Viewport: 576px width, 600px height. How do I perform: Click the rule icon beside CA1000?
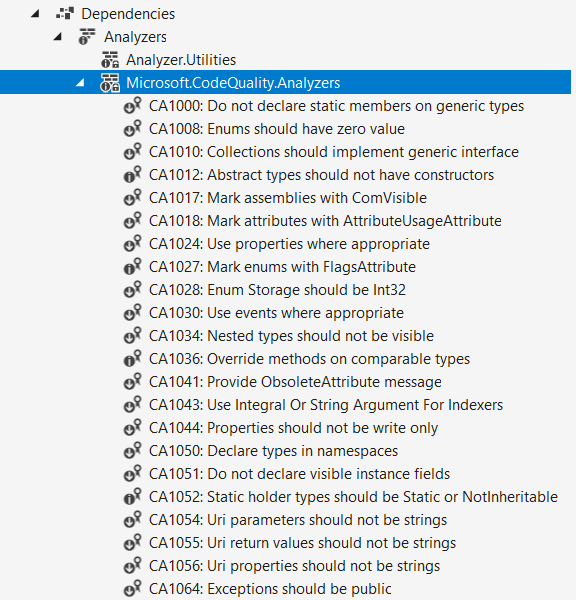click(x=132, y=106)
